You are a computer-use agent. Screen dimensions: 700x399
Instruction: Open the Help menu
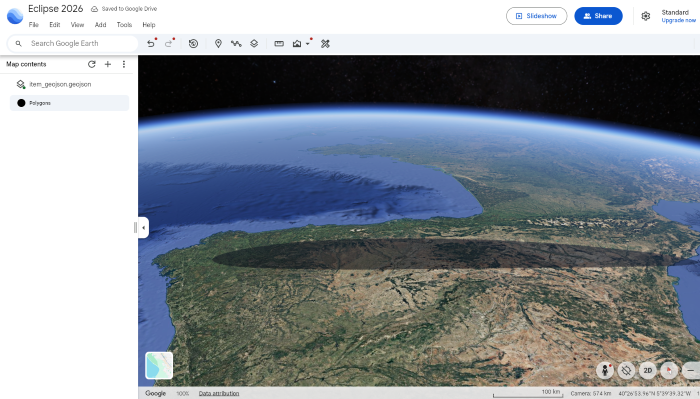pos(149,25)
